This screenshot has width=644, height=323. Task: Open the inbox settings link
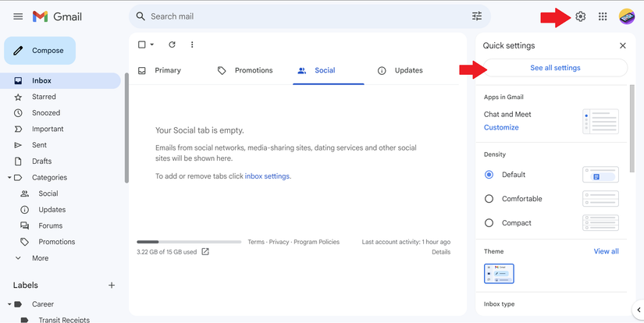click(267, 176)
